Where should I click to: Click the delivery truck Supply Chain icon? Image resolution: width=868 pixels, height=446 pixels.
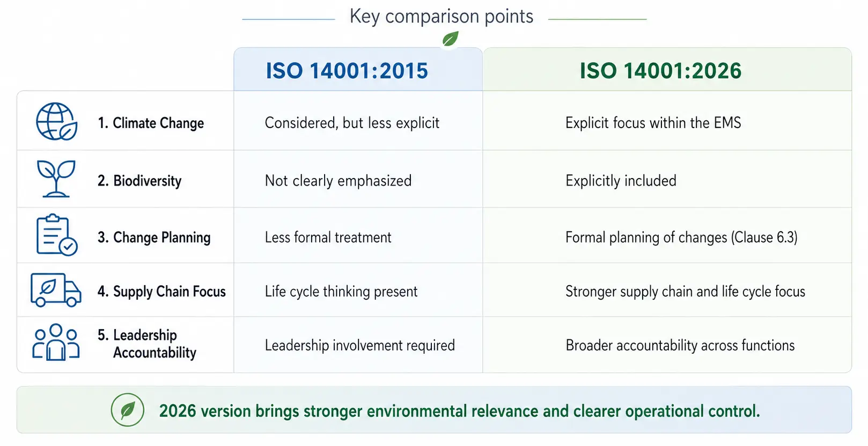tap(56, 290)
